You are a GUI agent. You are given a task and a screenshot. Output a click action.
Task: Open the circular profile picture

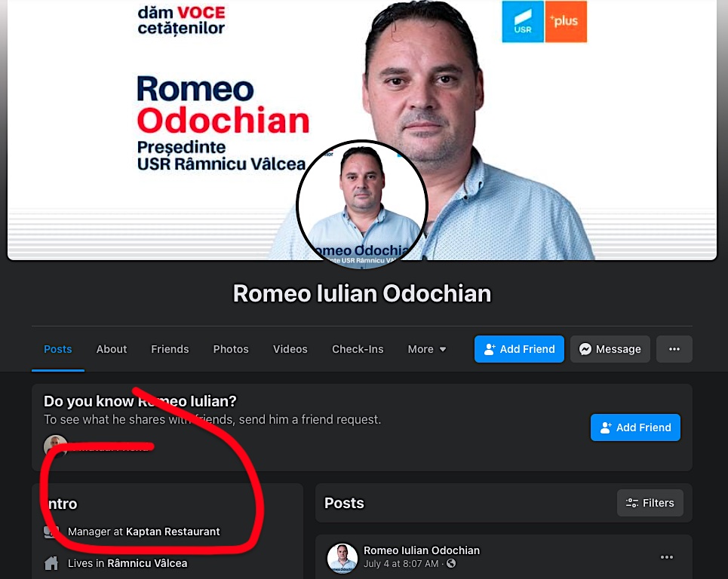click(361, 204)
